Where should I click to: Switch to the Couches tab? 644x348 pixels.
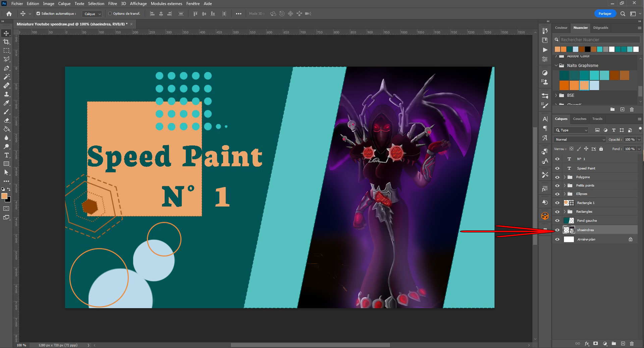click(x=580, y=119)
